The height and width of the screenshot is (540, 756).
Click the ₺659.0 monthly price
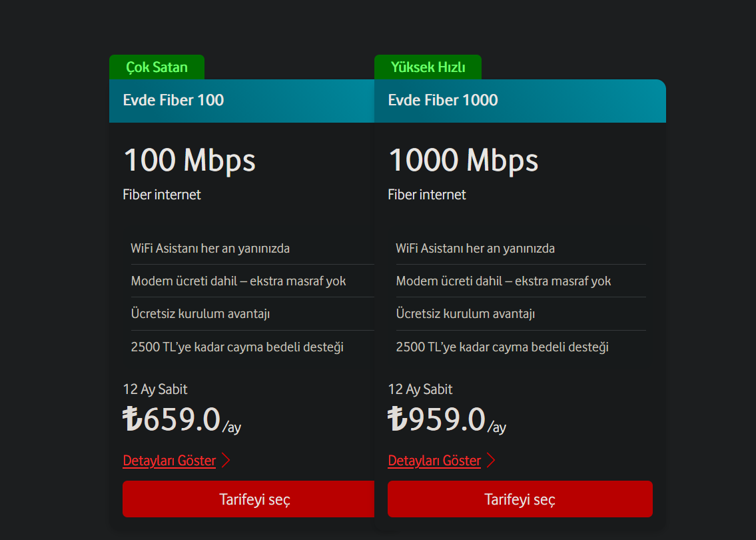[172, 419]
